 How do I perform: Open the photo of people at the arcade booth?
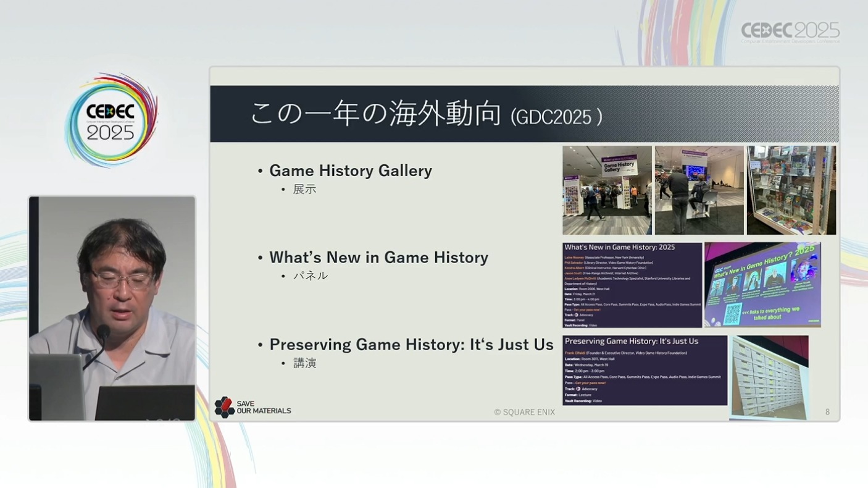click(699, 190)
